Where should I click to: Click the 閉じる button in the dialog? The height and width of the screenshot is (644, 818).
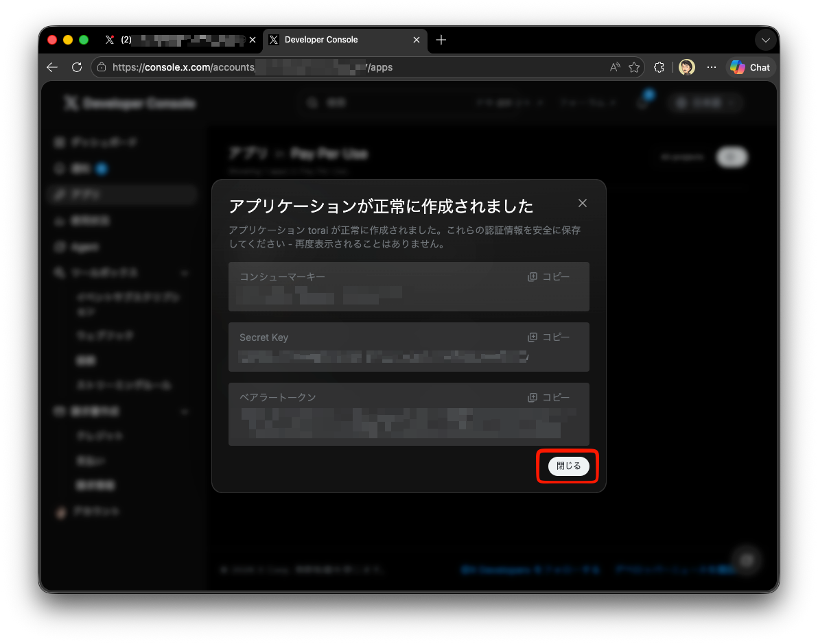pos(568,466)
